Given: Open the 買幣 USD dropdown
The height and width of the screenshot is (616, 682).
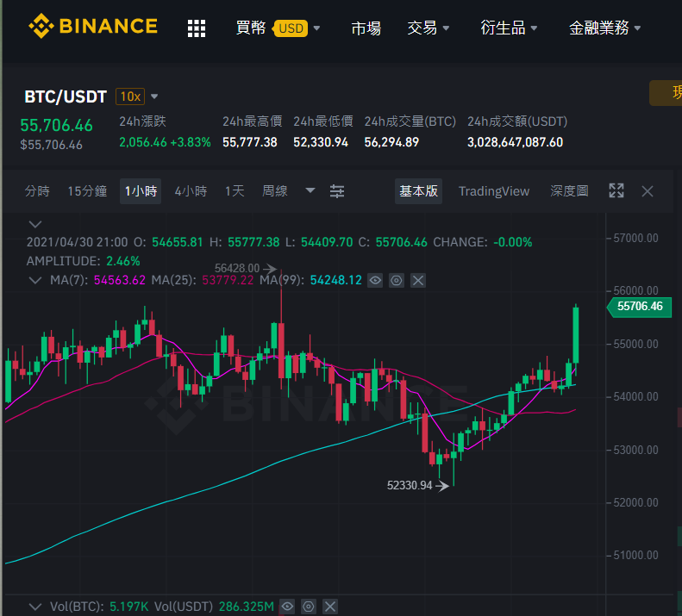Looking at the screenshot, I should pos(278,28).
